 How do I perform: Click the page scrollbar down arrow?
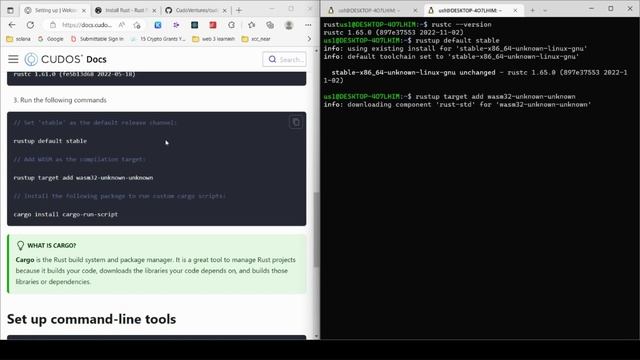coord(316,336)
